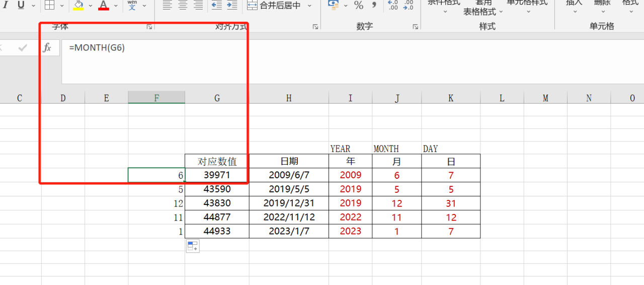Screen dimensions: 644x285
Task: Select date cell 2019/12/31
Action: click(x=289, y=203)
